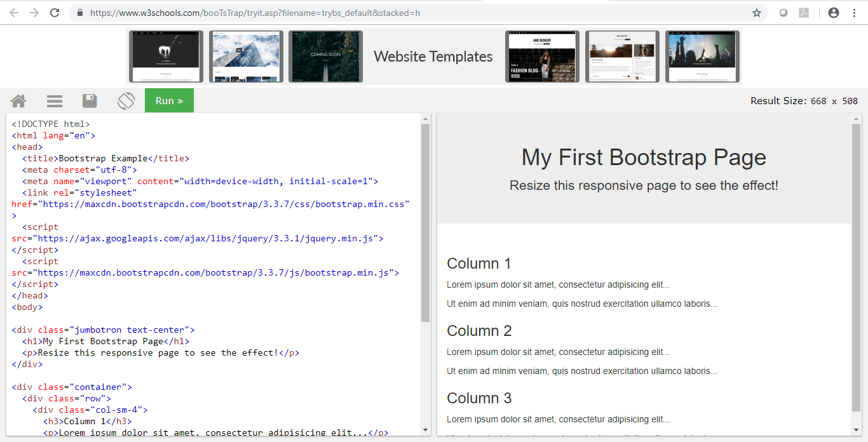This screenshot has height=442, width=868.
Task: Click the W3Schools home icon
Action: point(18,101)
